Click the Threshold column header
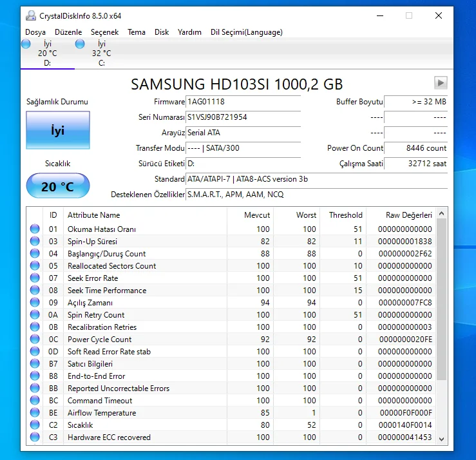 [x=343, y=215]
